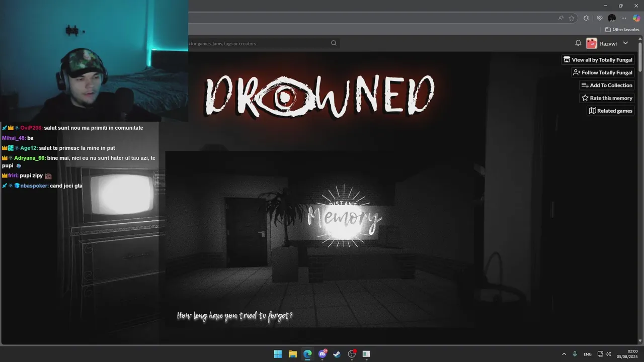Open Related games link

click(x=611, y=111)
